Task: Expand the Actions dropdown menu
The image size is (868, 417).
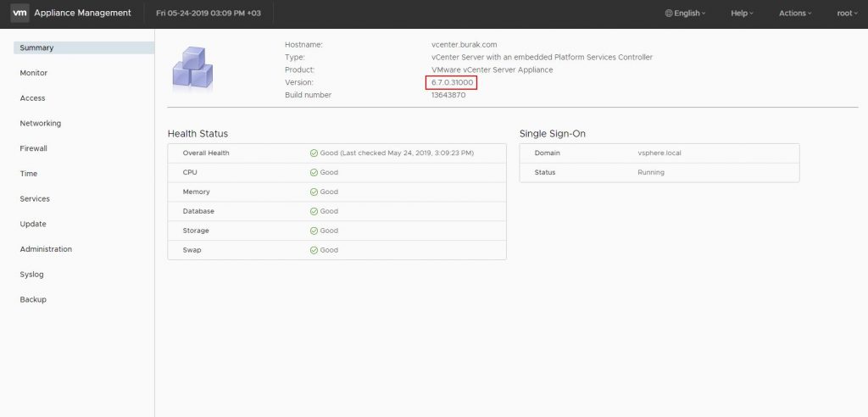Action: click(795, 14)
